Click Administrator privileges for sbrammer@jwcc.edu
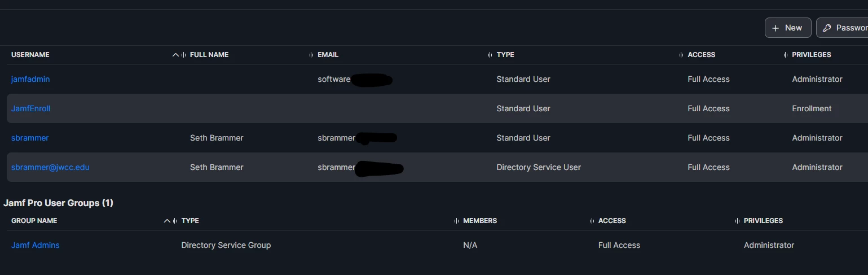This screenshot has height=275, width=868. click(817, 167)
